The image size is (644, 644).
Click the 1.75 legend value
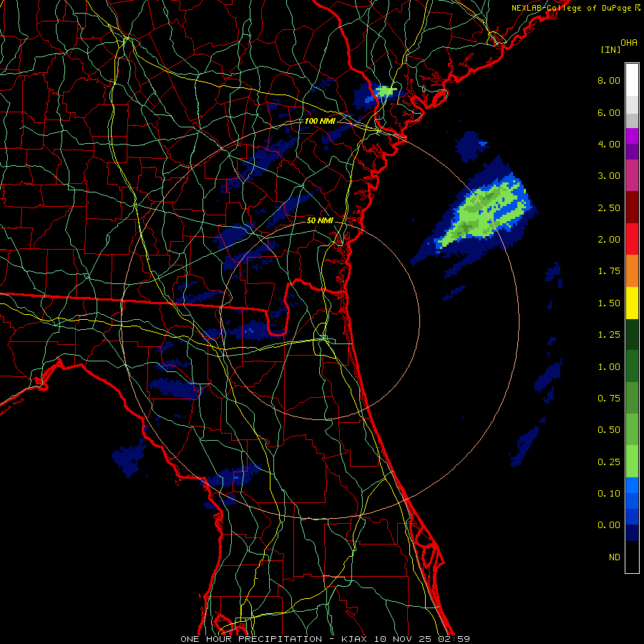[x=609, y=271]
